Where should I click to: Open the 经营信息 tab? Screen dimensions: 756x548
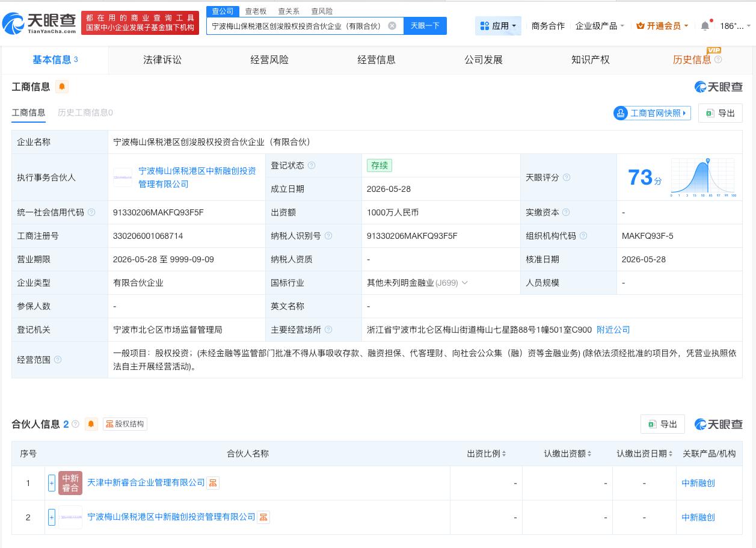tap(376, 60)
